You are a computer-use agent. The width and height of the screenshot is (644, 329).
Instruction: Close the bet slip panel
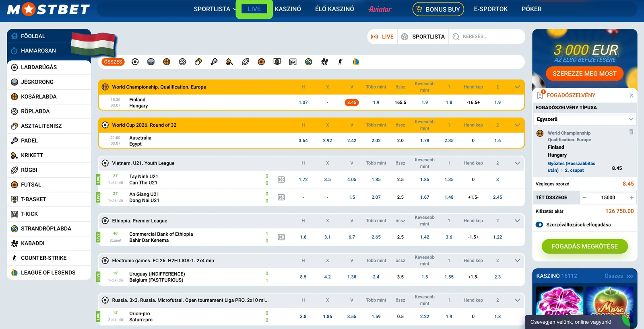[x=632, y=95]
